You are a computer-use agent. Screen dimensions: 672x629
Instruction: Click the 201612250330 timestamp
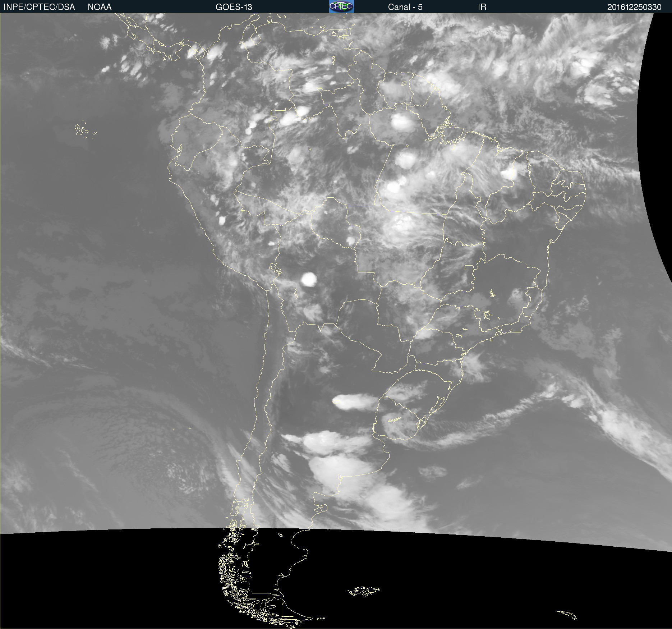click(634, 7)
